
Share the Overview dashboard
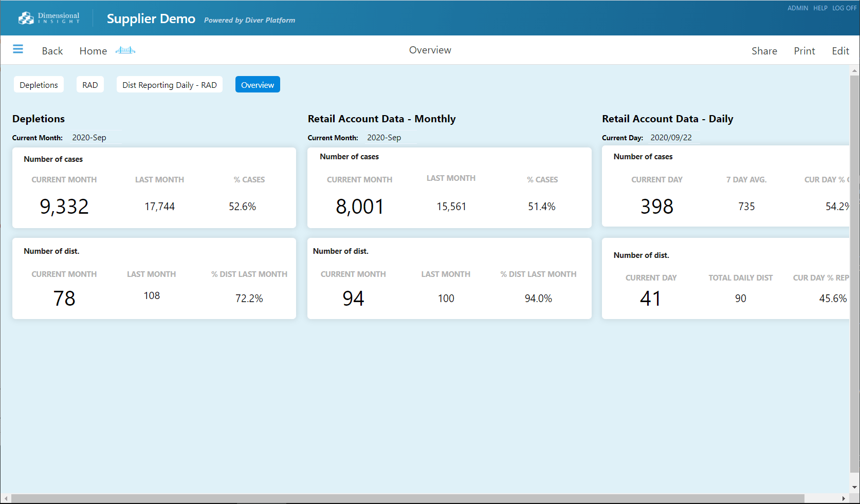[x=764, y=51]
